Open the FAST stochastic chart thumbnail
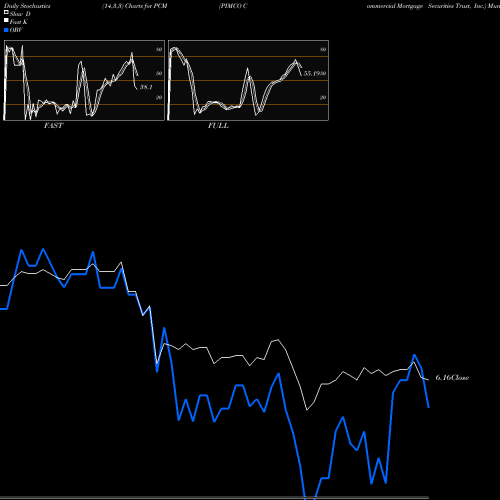 (x=84, y=80)
